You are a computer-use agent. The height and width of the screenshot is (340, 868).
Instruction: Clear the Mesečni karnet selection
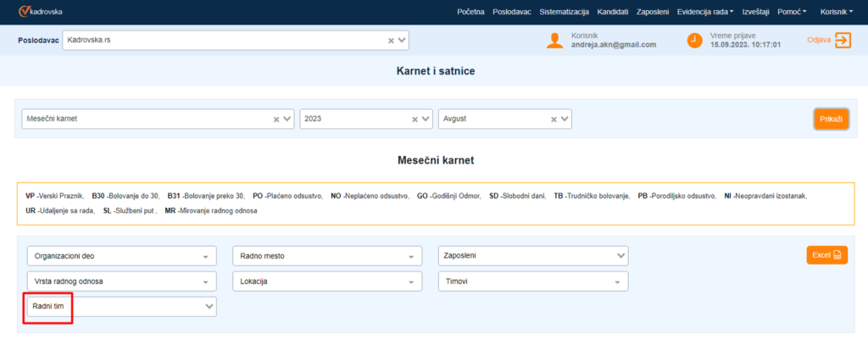pyautogui.click(x=276, y=120)
